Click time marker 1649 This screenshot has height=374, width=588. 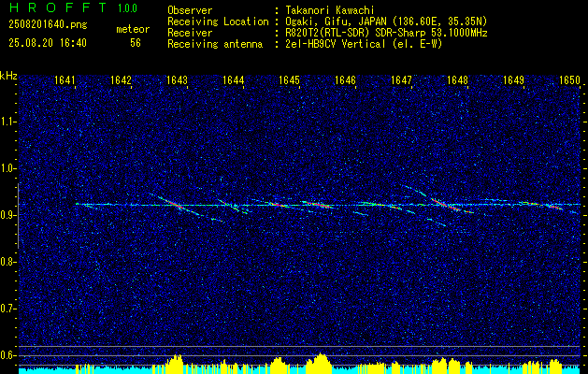513,80
